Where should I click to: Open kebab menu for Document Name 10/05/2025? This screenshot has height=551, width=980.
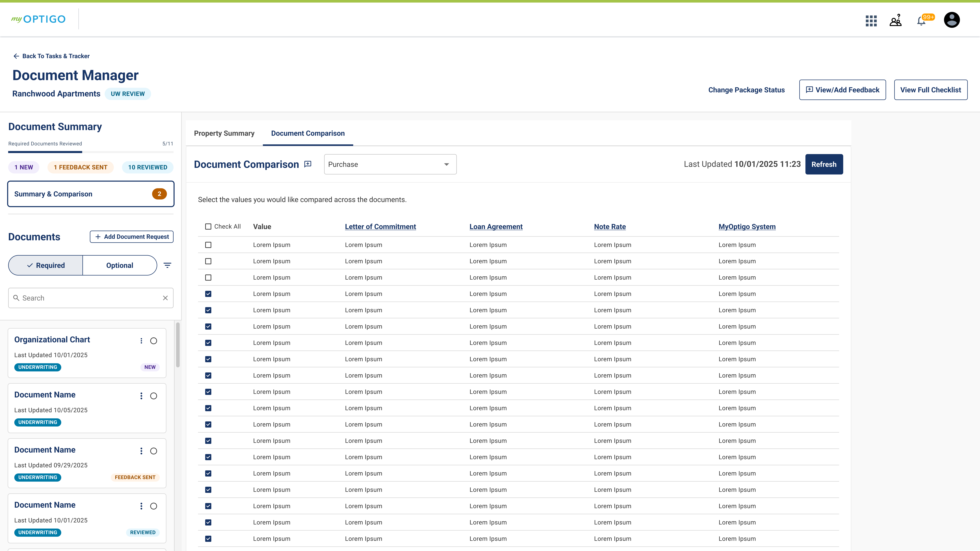(x=141, y=396)
